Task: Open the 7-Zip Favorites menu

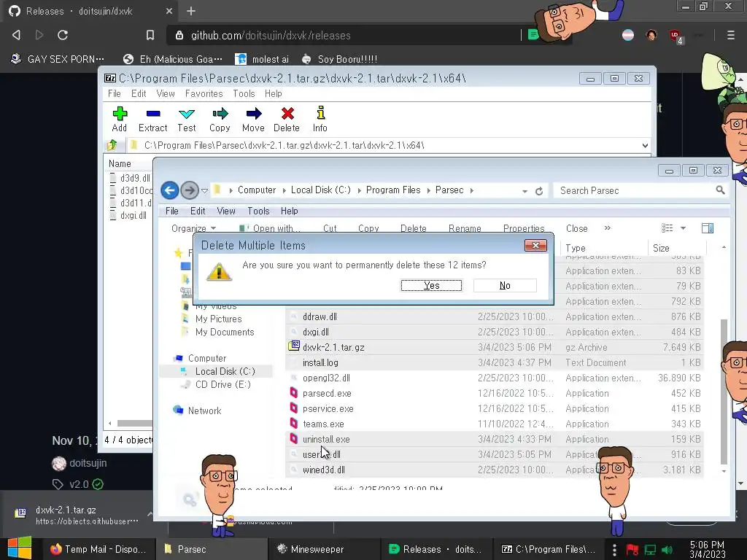Action: [204, 94]
